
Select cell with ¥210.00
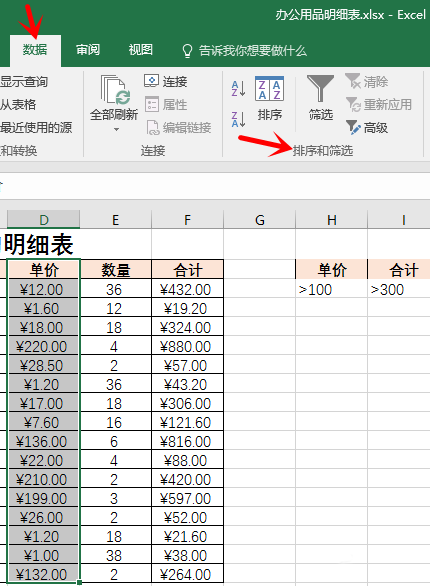[44, 479]
